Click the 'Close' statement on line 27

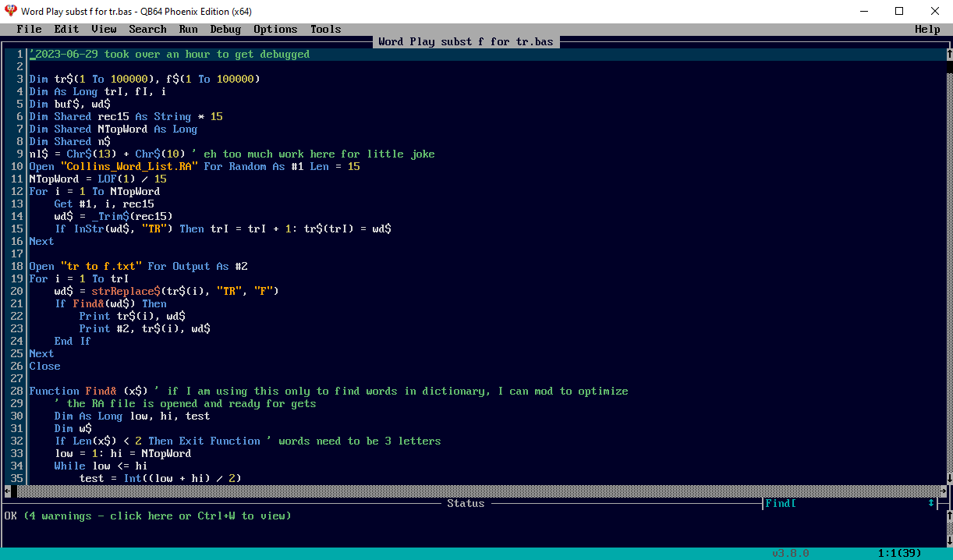tap(44, 367)
